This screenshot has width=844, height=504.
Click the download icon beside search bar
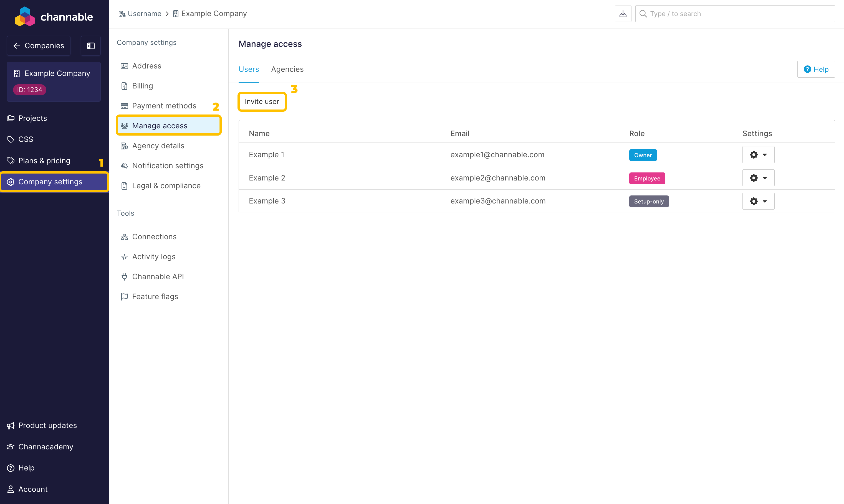(x=623, y=14)
